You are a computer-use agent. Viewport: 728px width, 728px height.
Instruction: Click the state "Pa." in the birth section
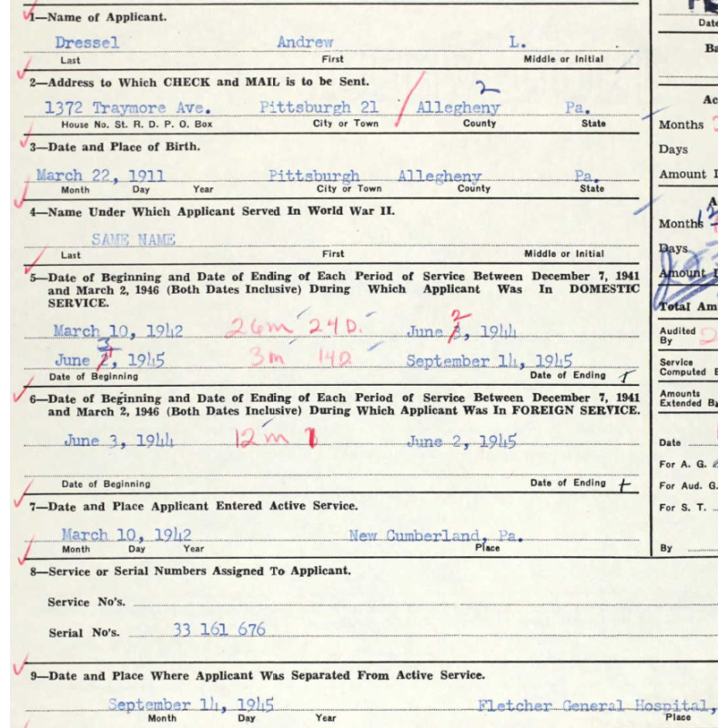pyautogui.click(x=587, y=176)
